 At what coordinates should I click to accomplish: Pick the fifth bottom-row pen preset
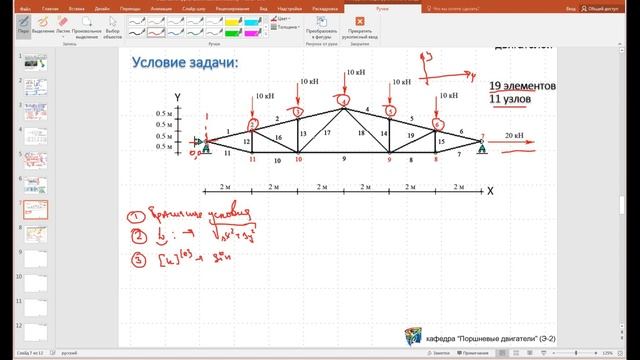pyautogui.click(x=214, y=32)
